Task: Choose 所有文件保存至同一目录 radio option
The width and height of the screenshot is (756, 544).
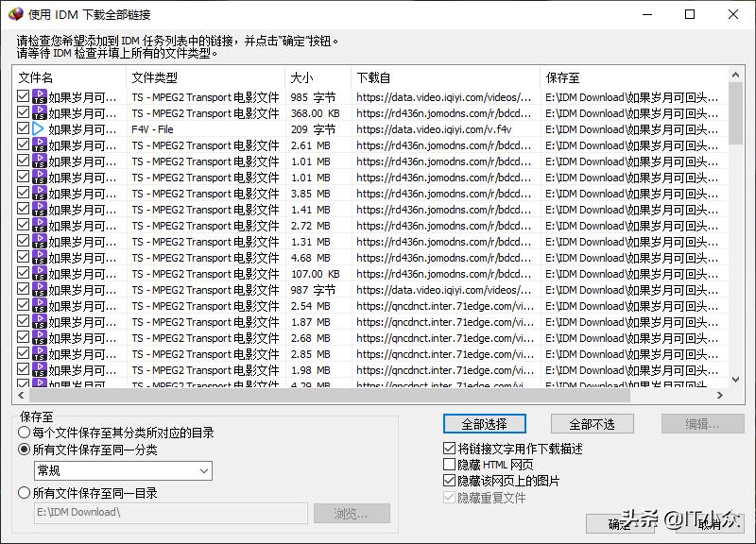Action: 24,492
